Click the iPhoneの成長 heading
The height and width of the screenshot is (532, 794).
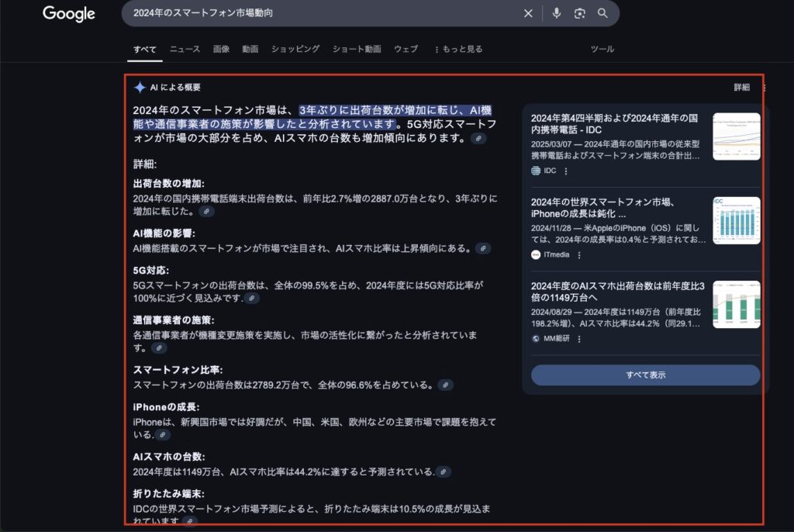click(x=166, y=407)
